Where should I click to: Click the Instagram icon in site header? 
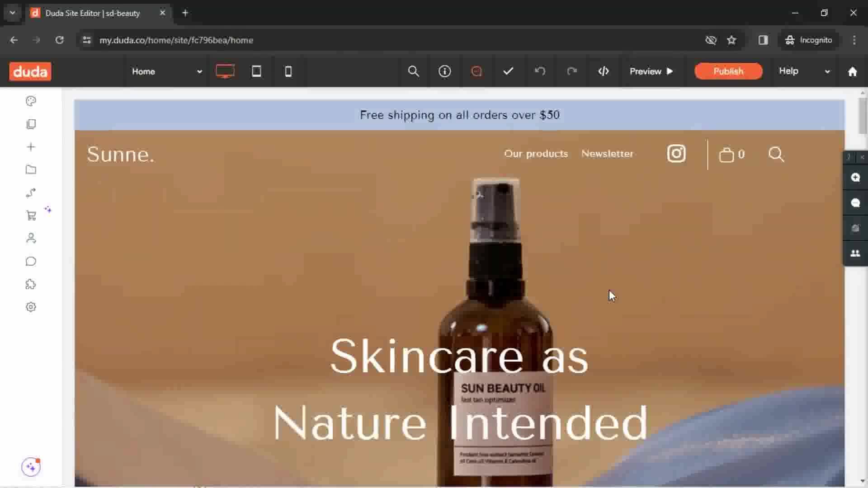pyautogui.click(x=676, y=154)
